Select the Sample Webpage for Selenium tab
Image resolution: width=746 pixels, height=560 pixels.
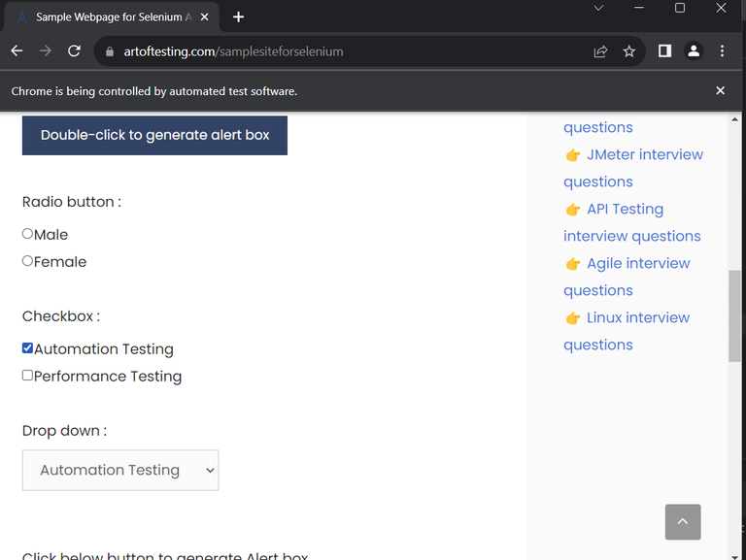point(107,17)
